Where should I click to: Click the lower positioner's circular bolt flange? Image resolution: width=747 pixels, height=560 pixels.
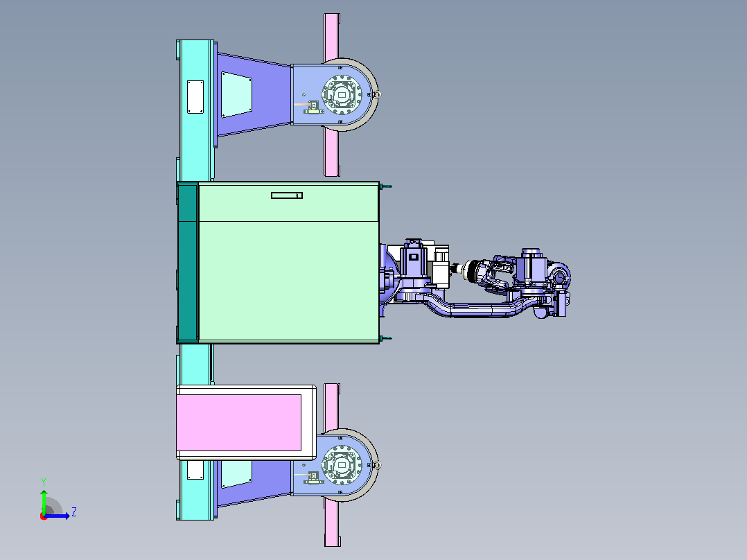tap(342, 464)
